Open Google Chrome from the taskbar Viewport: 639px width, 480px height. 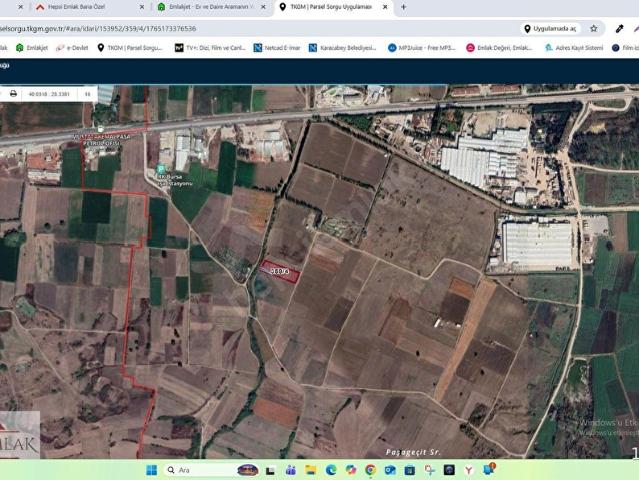370,469
